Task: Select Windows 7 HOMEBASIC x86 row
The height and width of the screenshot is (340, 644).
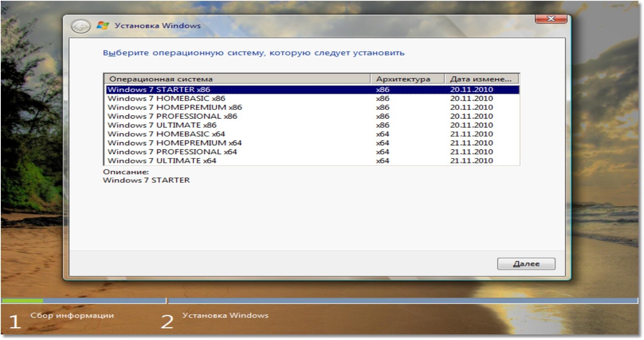Action: 312,98
